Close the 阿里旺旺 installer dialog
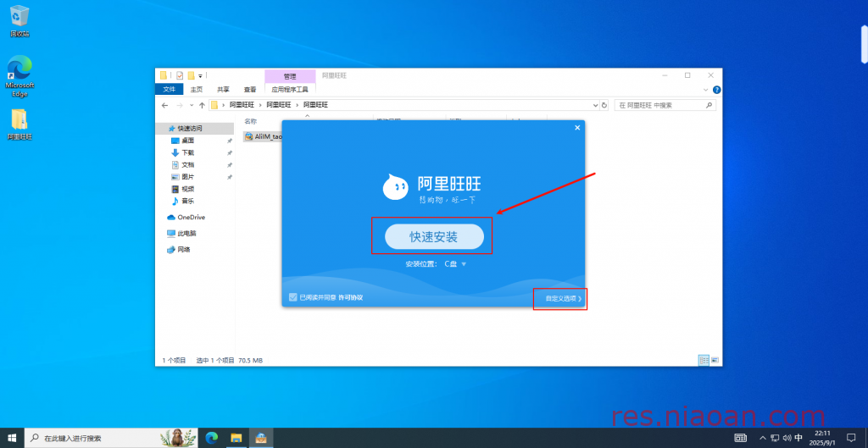Image resolution: width=868 pixels, height=448 pixels. tap(576, 128)
